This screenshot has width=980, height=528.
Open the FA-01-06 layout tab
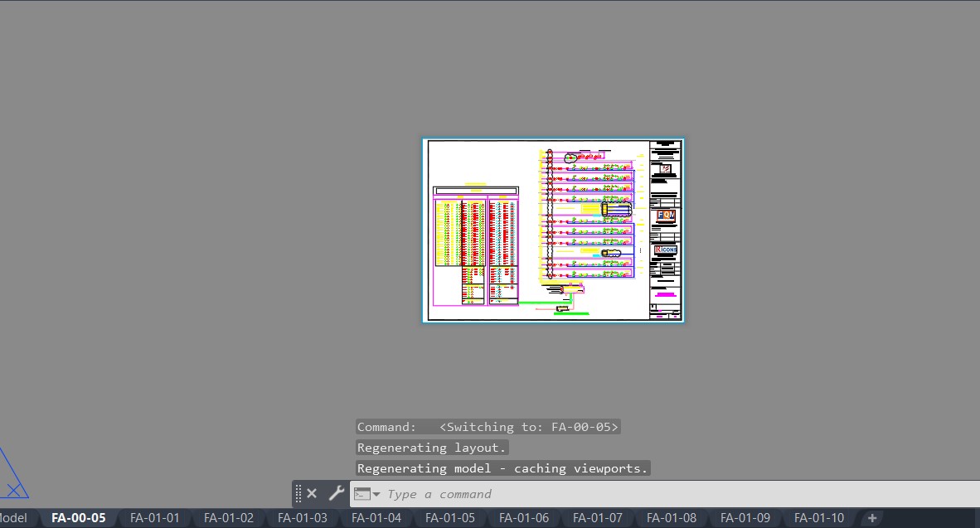(x=524, y=518)
